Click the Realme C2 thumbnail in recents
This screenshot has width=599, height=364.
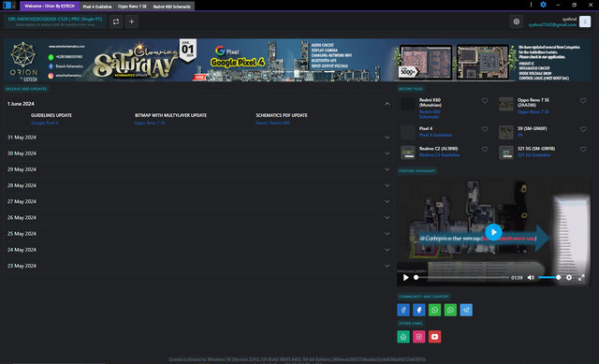pos(408,153)
